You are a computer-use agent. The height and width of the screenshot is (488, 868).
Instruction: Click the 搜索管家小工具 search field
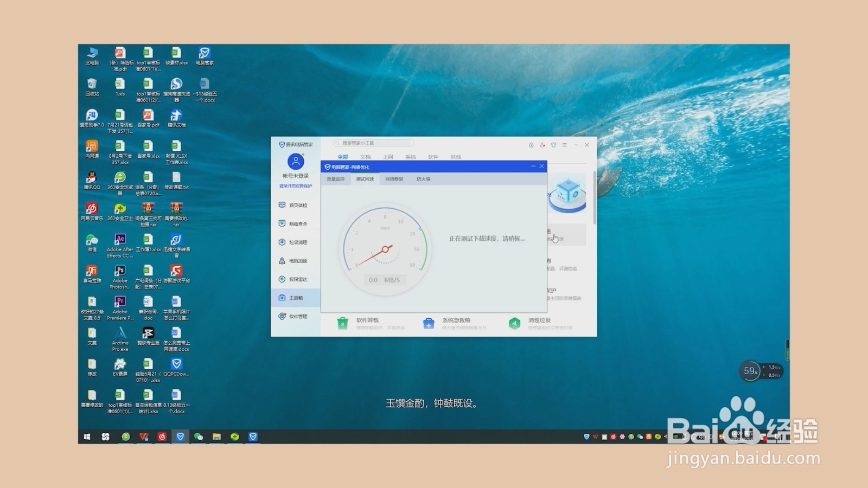tap(373, 143)
